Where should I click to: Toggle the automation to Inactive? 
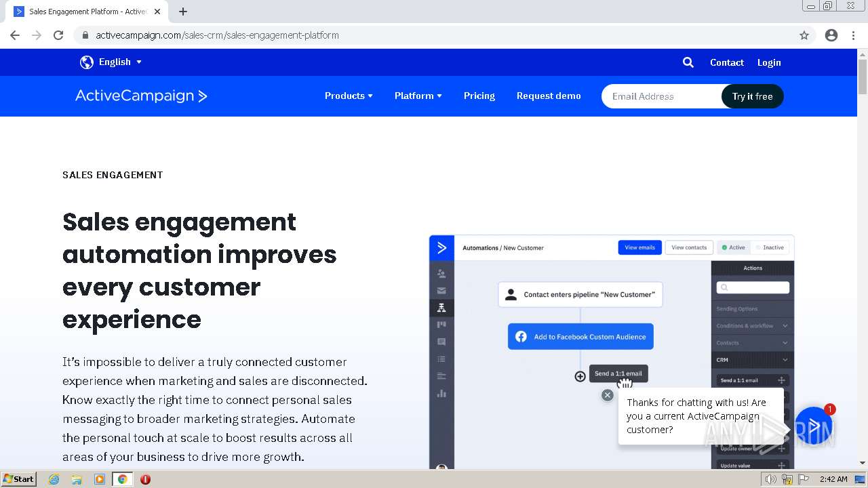tap(770, 247)
